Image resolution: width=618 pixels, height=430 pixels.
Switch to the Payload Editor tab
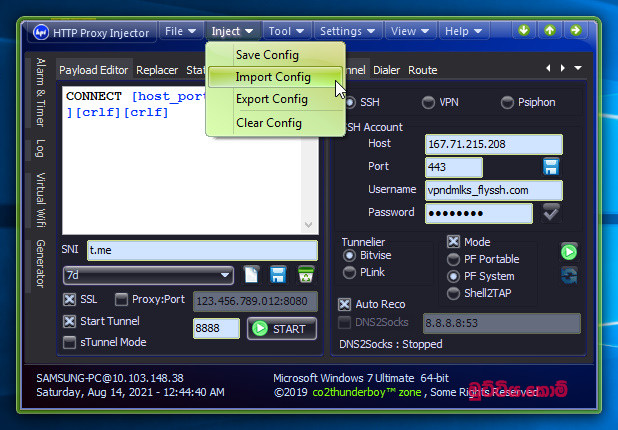[x=94, y=70]
